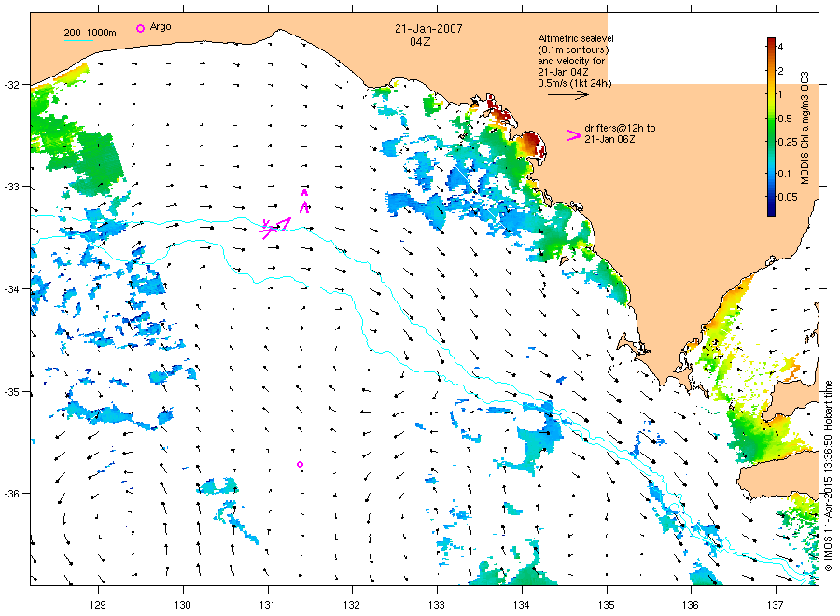Click the longitude label '137'
This screenshot has width=840, height=616.
click(x=776, y=605)
